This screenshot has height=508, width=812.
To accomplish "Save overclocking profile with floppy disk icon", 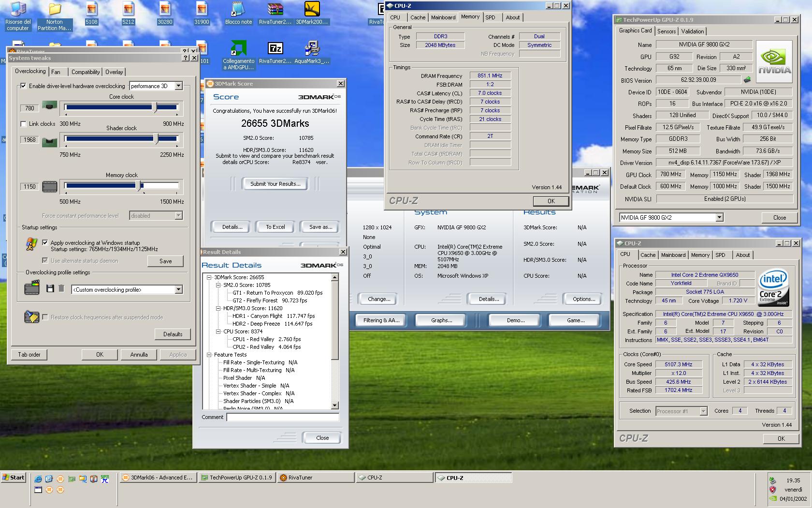I will (50, 288).
